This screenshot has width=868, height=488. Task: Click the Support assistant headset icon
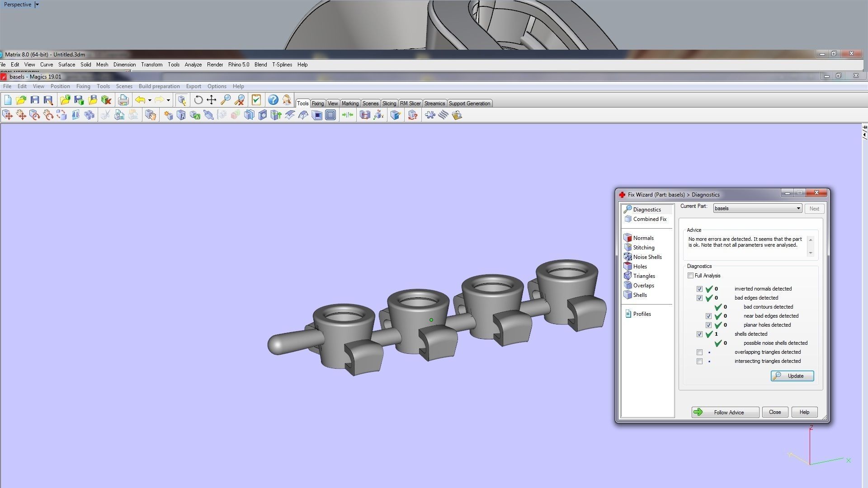tap(287, 100)
